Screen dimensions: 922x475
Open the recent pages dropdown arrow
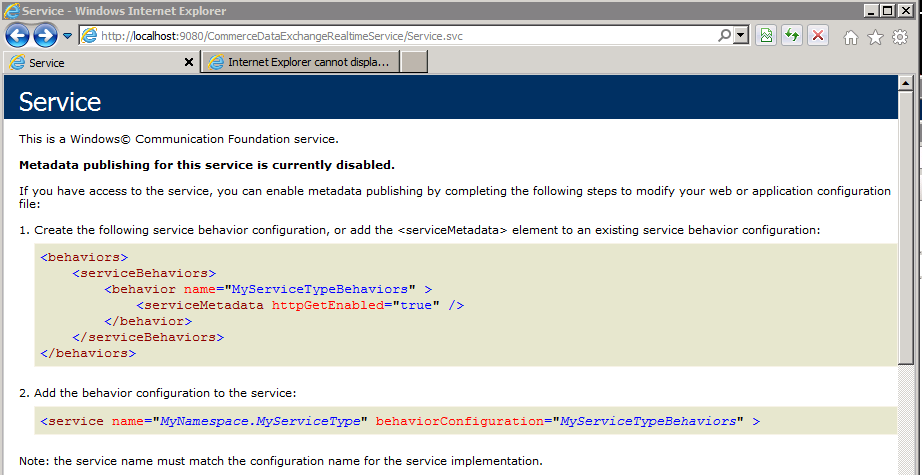[x=67, y=36]
